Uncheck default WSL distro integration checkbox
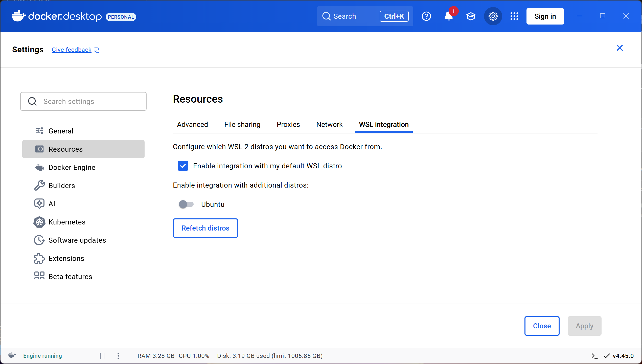Image resolution: width=642 pixels, height=364 pixels. (183, 166)
